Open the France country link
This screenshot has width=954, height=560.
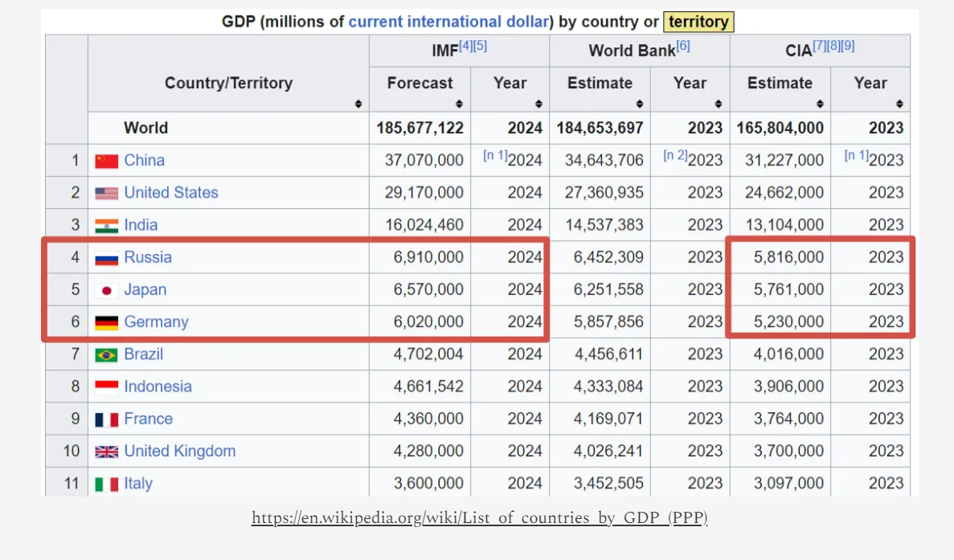pyautogui.click(x=149, y=419)
